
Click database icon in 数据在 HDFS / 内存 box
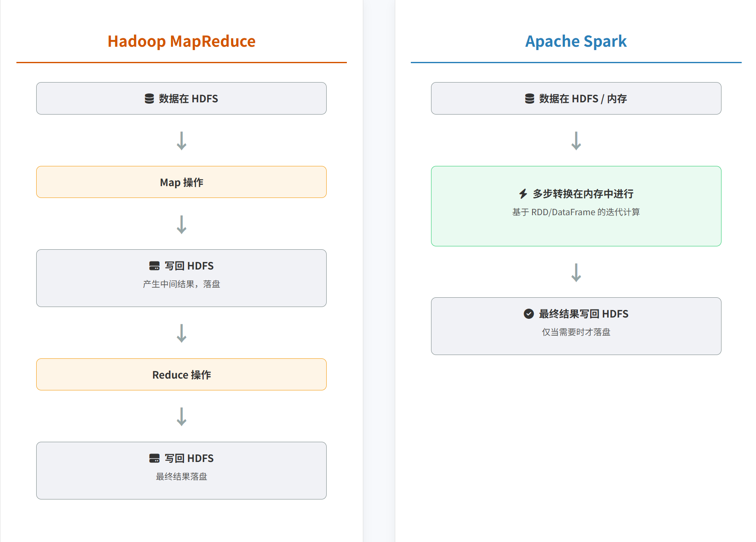pyautogui.click(x=530, y=99)
